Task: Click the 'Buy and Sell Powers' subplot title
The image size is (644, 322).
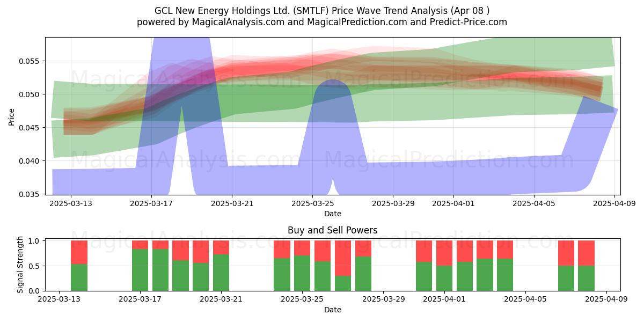Action: coord(333,230)
